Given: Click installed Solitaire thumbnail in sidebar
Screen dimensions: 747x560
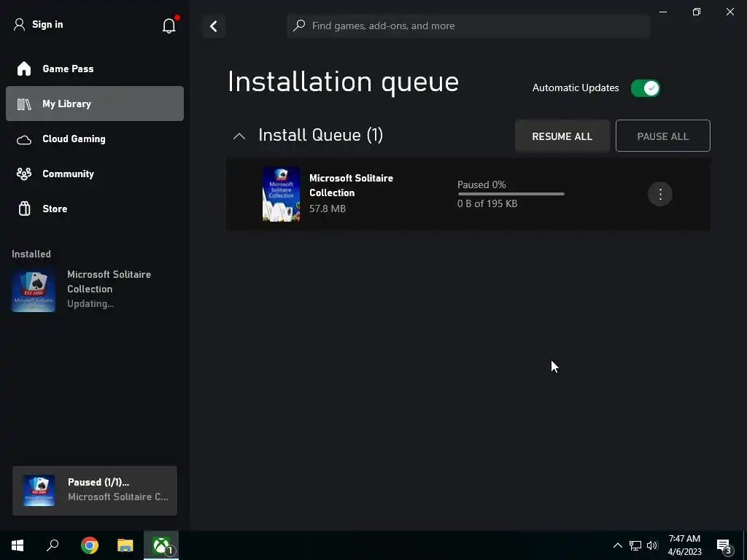Looking at the screenshot, I should click(34, 291).
